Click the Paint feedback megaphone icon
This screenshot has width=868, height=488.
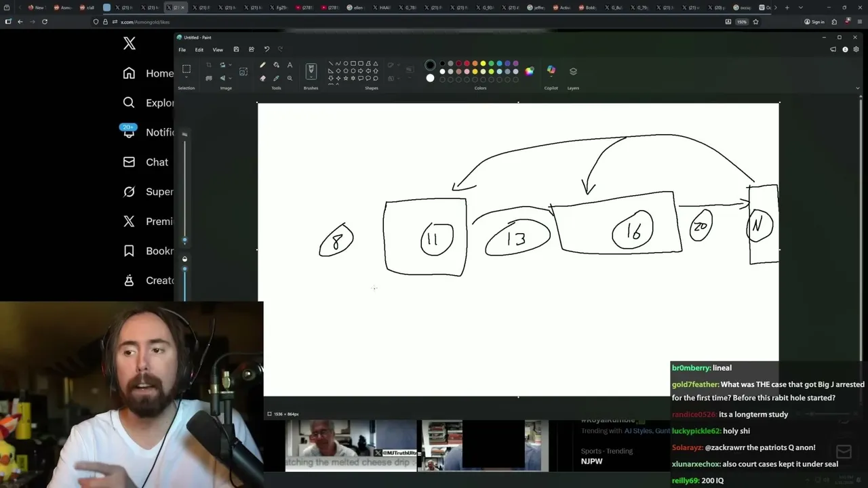[x=833, y=49]
